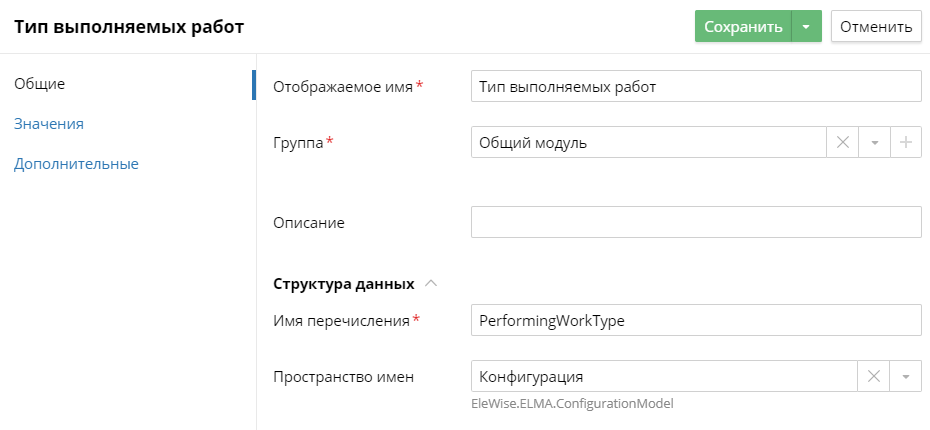
Task: Click the Описание field label
Action: [x=309, y=222]
